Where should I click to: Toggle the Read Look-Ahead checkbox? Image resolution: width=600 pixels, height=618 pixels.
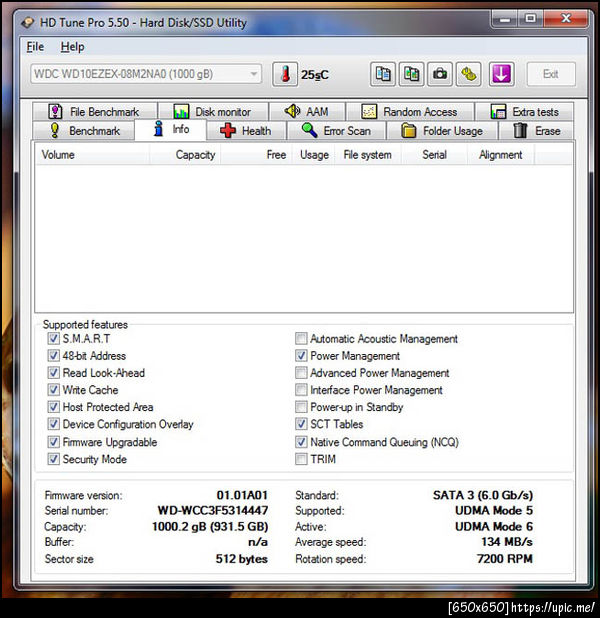54,373
